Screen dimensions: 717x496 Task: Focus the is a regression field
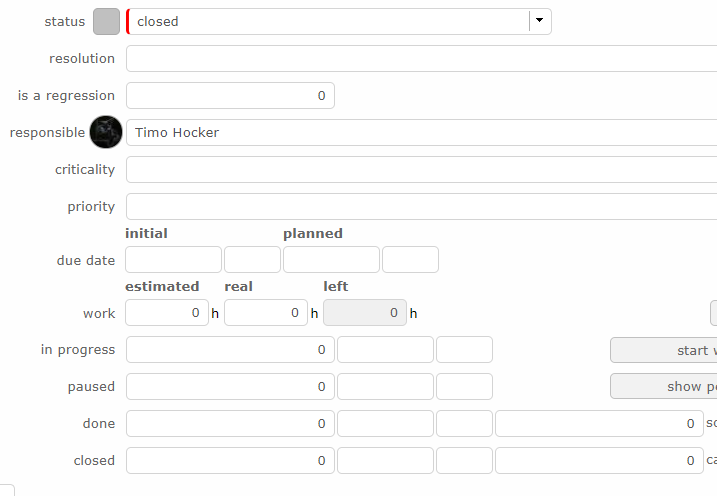(x=230, y=96)
